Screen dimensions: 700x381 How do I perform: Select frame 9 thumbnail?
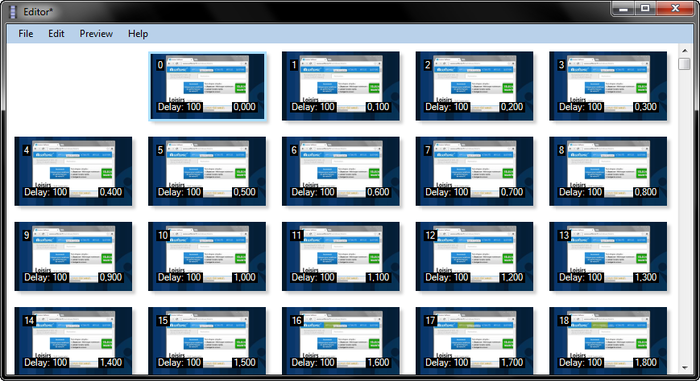[x=73, y=256]
